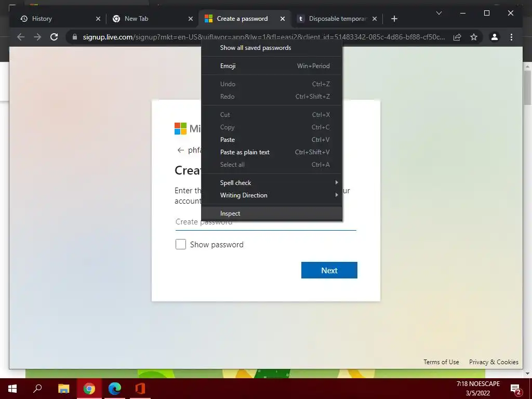Open the tab search chevron
The height and width of the screenshot is (399, 532).
pyautogui.click(x=438, y=13)
